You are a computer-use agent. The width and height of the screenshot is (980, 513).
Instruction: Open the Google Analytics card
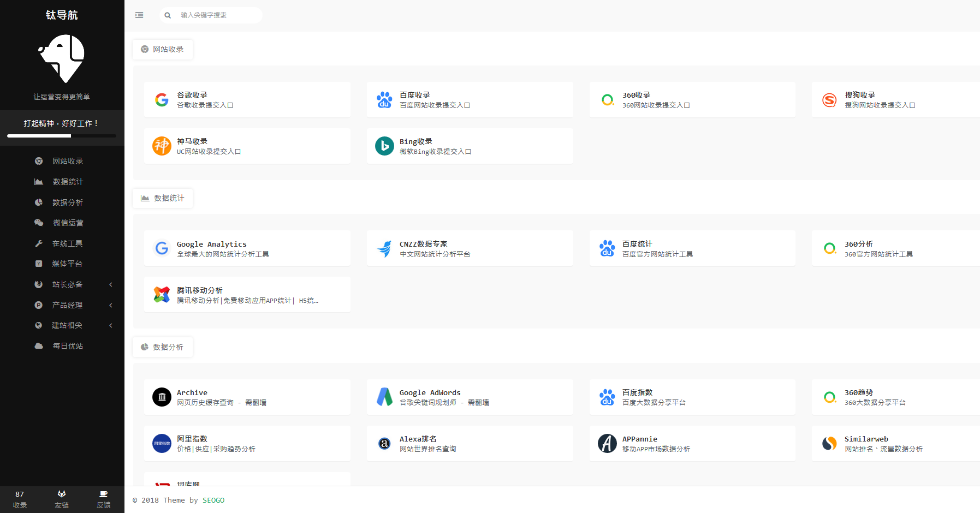tap(247, 248)
